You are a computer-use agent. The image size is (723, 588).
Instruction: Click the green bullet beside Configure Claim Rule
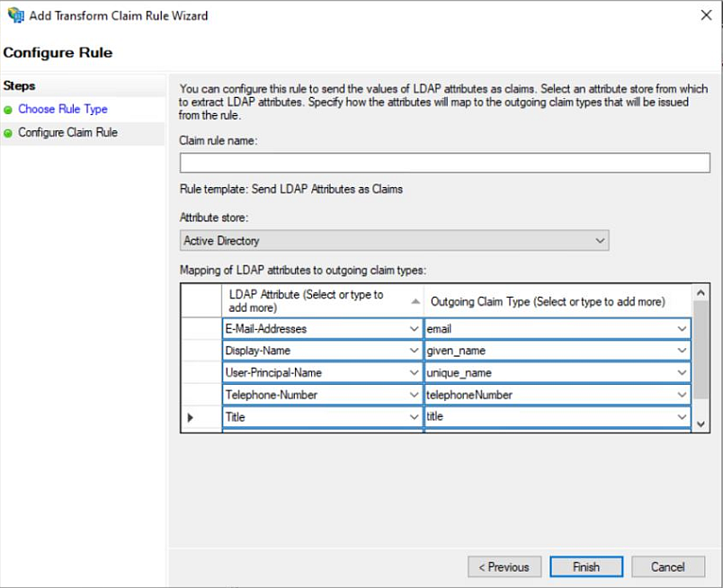click(x=9, y=133)
